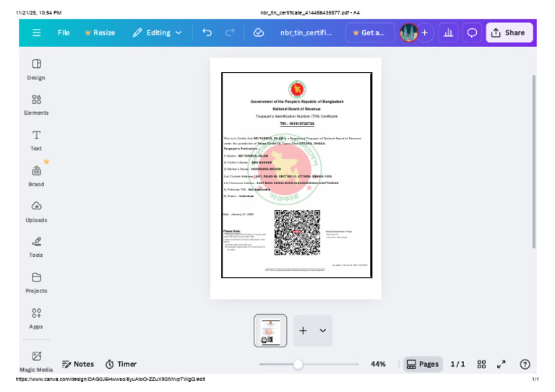Open the Tools panel

[x=36, y=247]
